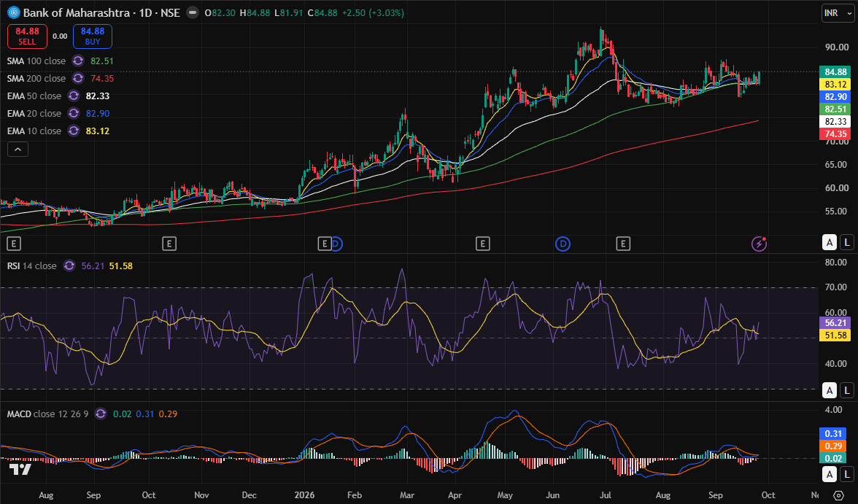858x504 pixels.
Task: Click the green 0.02 MACD histogram axis label
Action: pyautogui.click(x=833, y=459)
